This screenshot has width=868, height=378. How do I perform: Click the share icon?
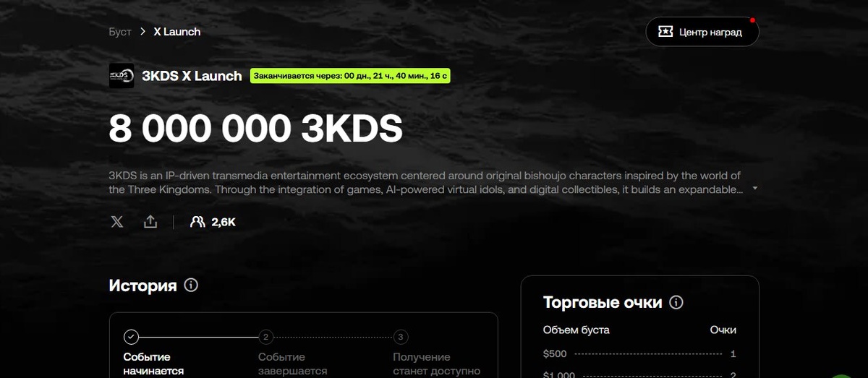(x=150, y=221)
